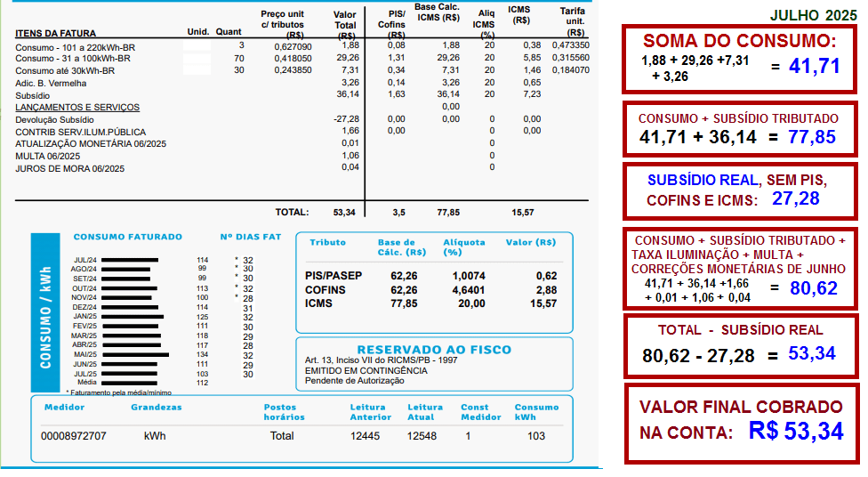The image size is (868, 477).
Task: Click the blue 80,62 result value
Action: click(x=812, y=287)
